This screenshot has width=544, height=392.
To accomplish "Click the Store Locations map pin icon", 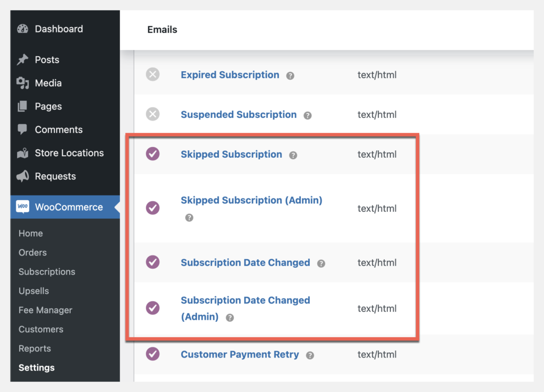I will click(22, 153).
